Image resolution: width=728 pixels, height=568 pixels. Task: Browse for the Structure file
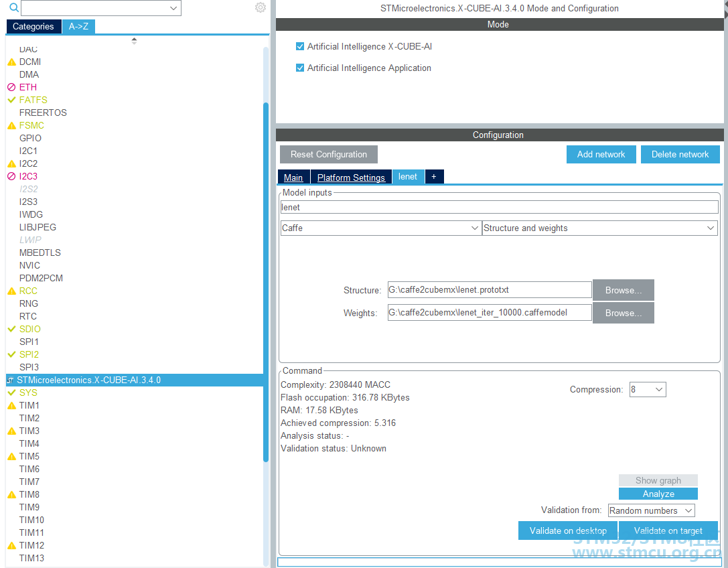[x=623, y=290]
